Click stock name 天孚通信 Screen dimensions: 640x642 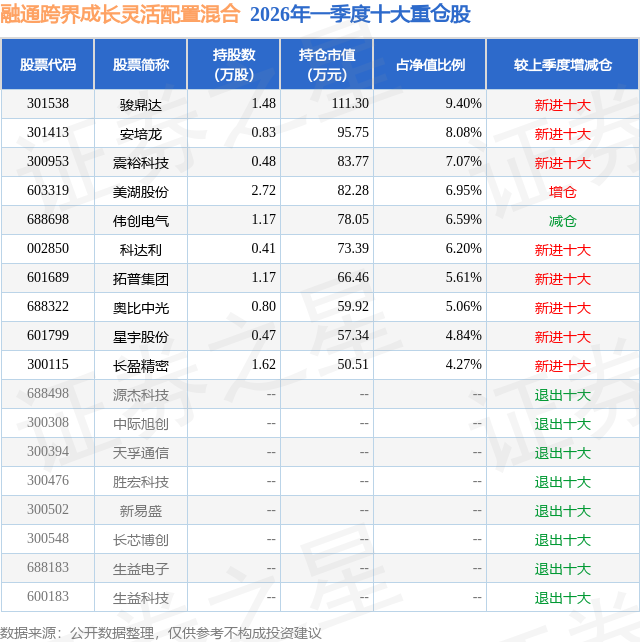point(141,454)
